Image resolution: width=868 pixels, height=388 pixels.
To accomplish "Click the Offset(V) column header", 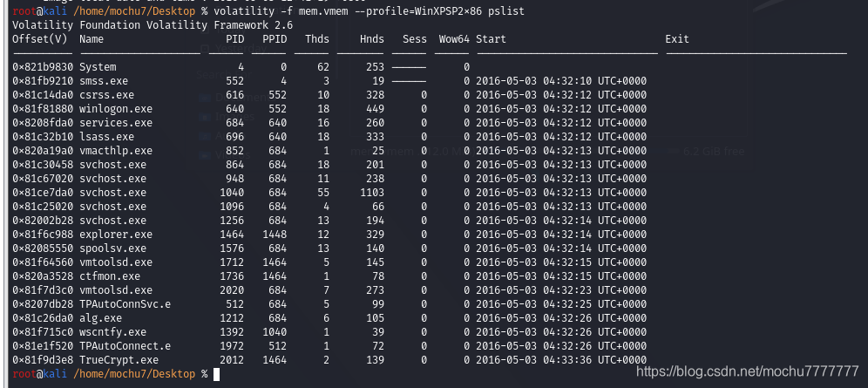I will [42, 39].
